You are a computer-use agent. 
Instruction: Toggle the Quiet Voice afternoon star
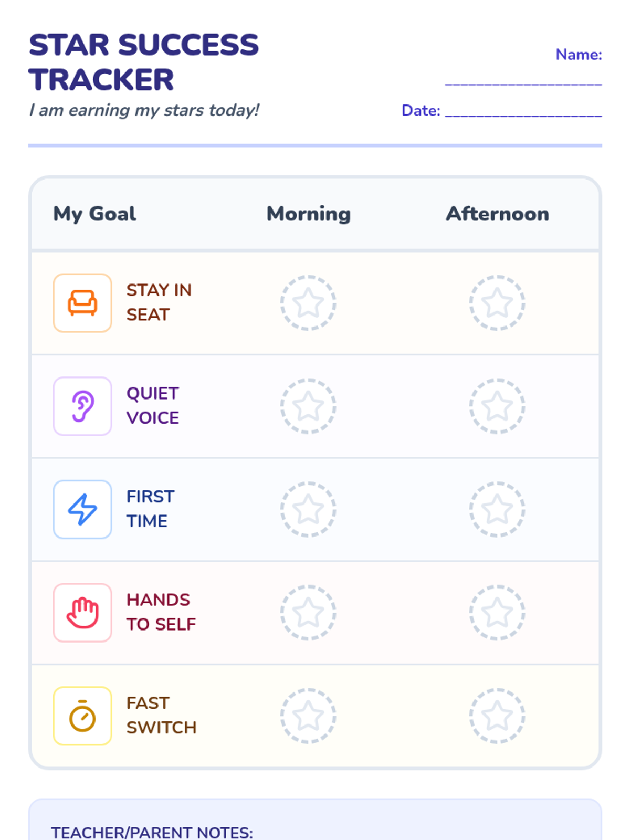click(x=497, y=406)
